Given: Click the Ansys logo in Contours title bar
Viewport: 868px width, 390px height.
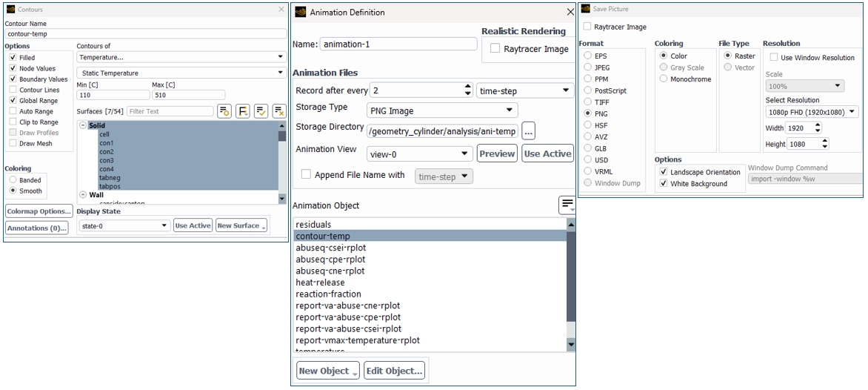Looking at the screenshot, I should 11,10.
